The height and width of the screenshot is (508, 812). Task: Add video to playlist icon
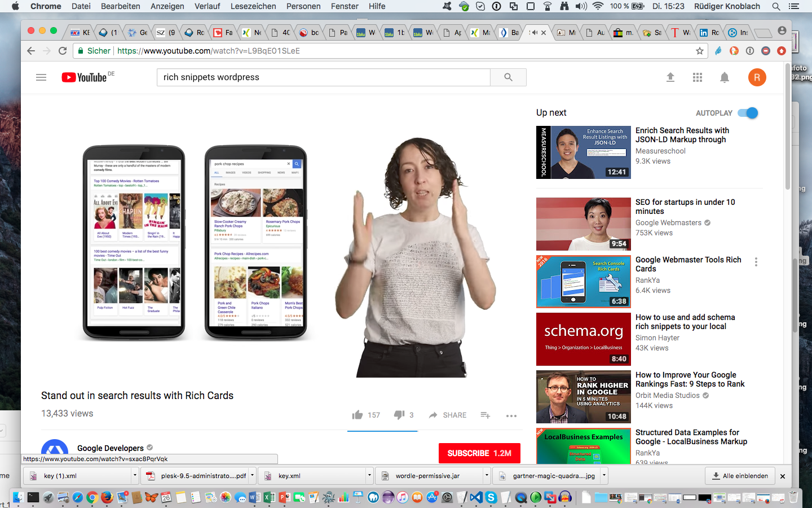pos(485,415)
